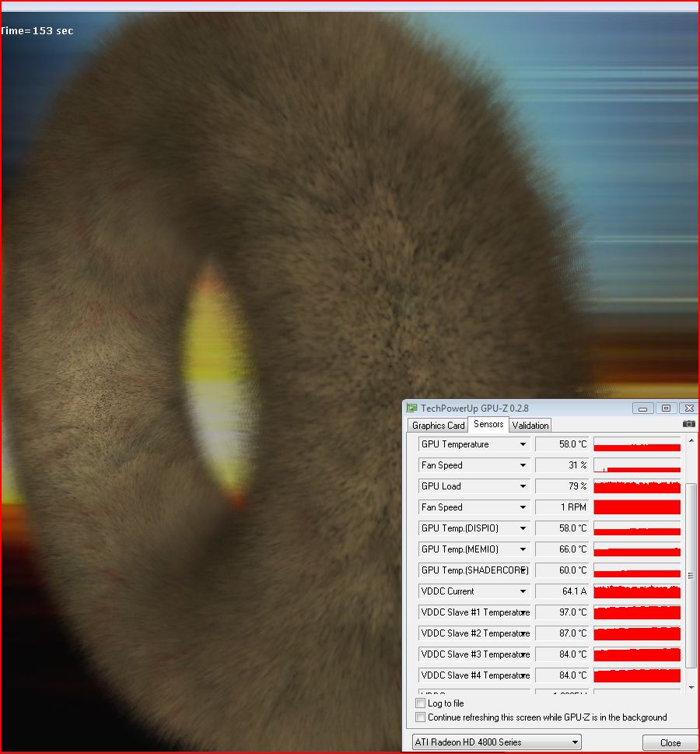Close GPU-Z using title bar X

click(x=688, y=409)
